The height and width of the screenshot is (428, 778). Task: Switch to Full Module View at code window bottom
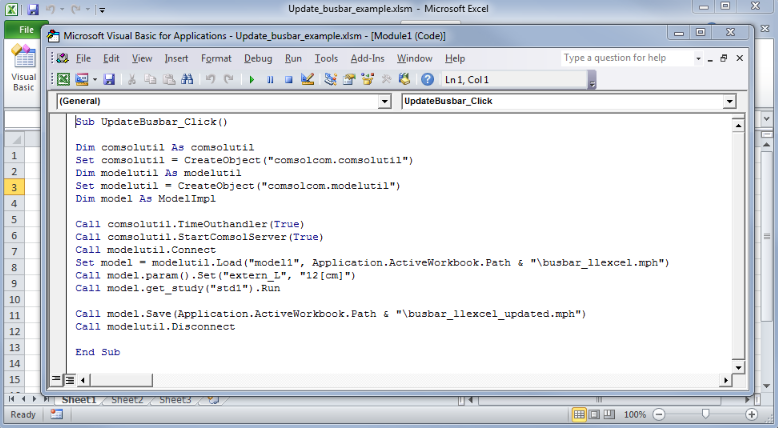tap(69, 380)
